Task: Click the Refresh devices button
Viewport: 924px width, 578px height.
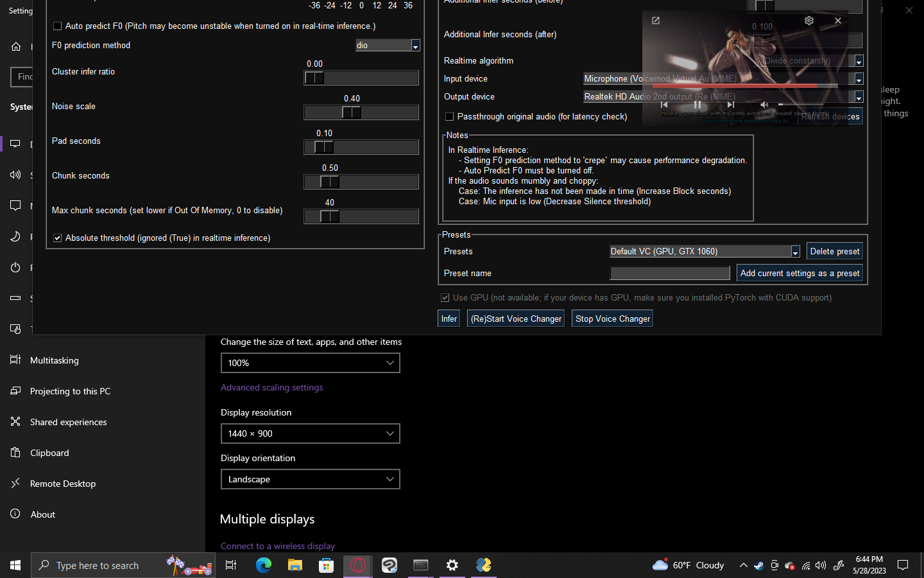Action: coord(830,116)
